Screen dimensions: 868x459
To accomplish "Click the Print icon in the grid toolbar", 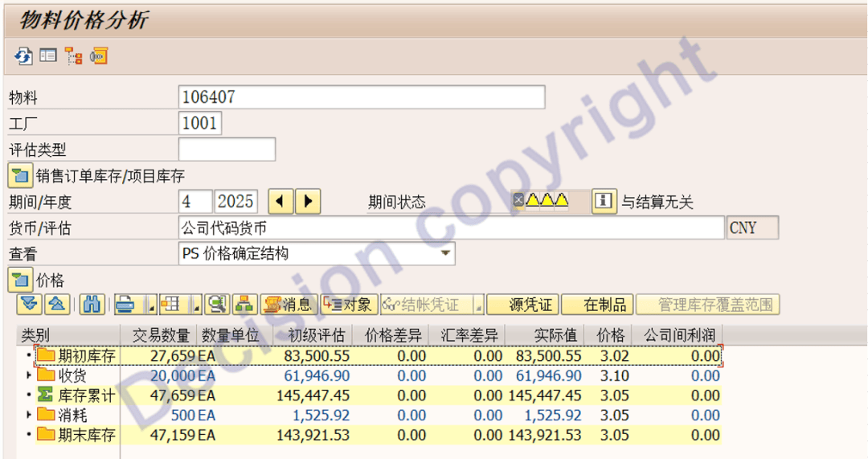I will [x=125, y=305].
